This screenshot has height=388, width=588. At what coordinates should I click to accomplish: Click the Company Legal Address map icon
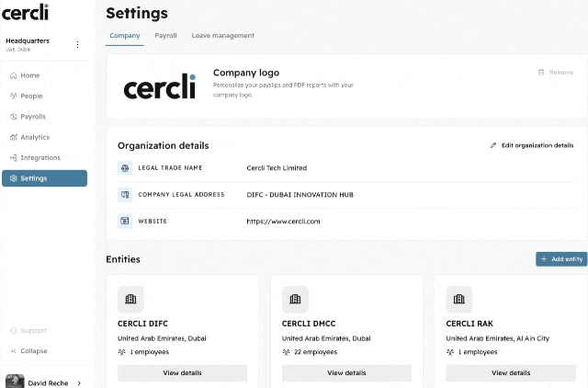[125, 195]
